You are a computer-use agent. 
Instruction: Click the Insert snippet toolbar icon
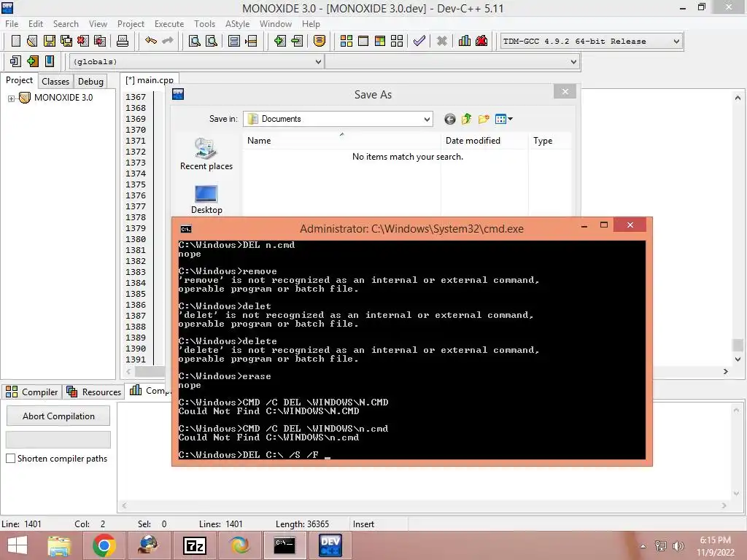pos(16,61)
